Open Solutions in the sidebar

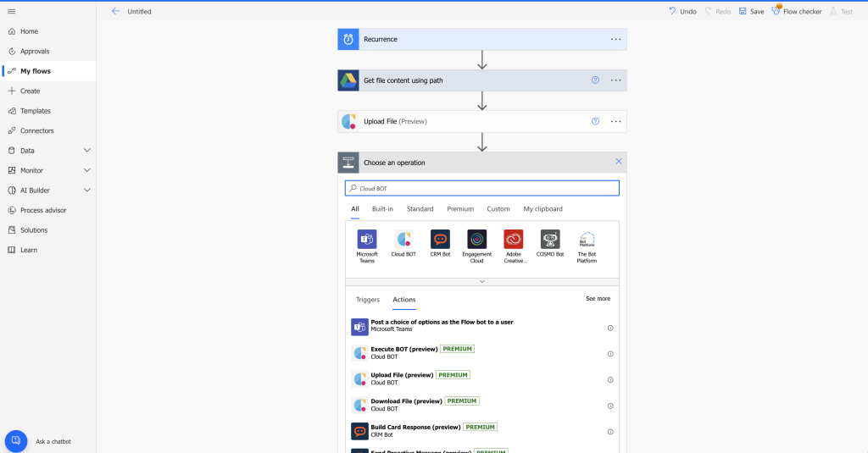coord(47,230)
